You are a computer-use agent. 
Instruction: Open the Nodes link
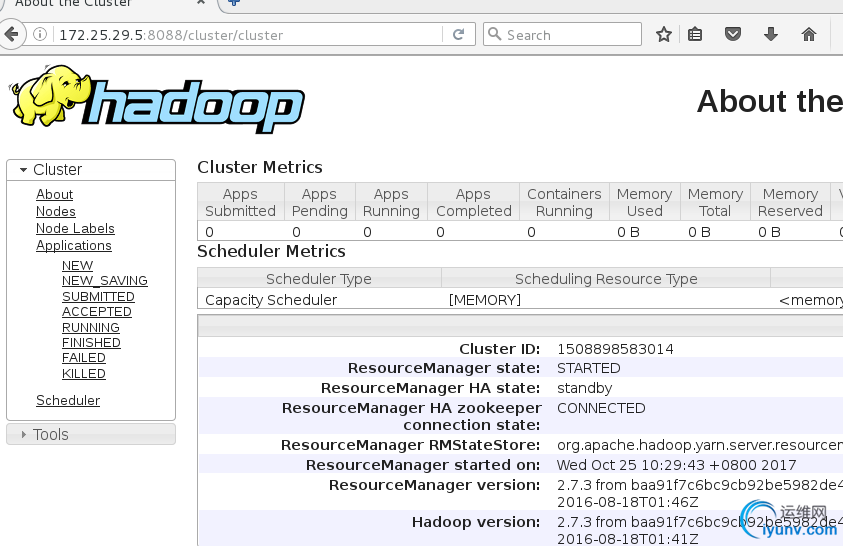56,211
